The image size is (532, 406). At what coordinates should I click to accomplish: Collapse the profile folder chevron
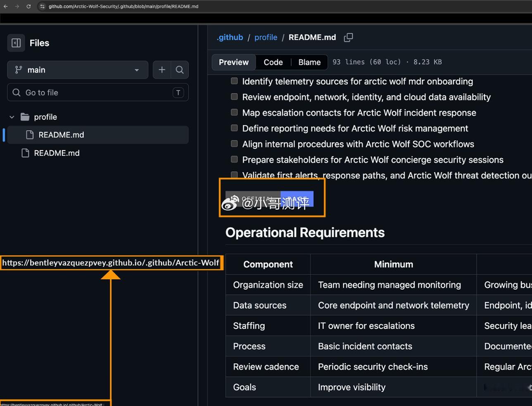click(12, 117)
